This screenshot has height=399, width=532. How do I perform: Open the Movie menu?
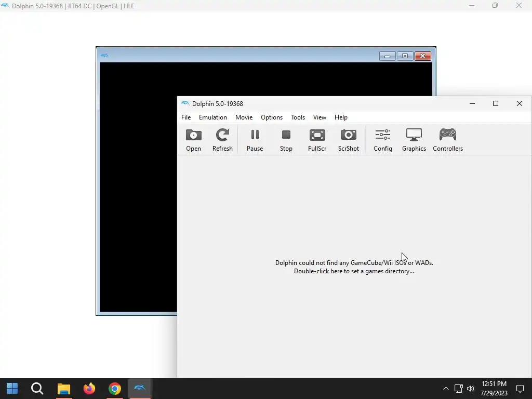coord(244,117)
